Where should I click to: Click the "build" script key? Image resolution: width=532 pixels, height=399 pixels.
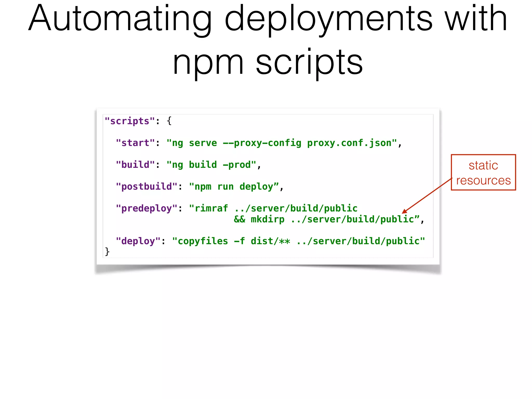135,165
